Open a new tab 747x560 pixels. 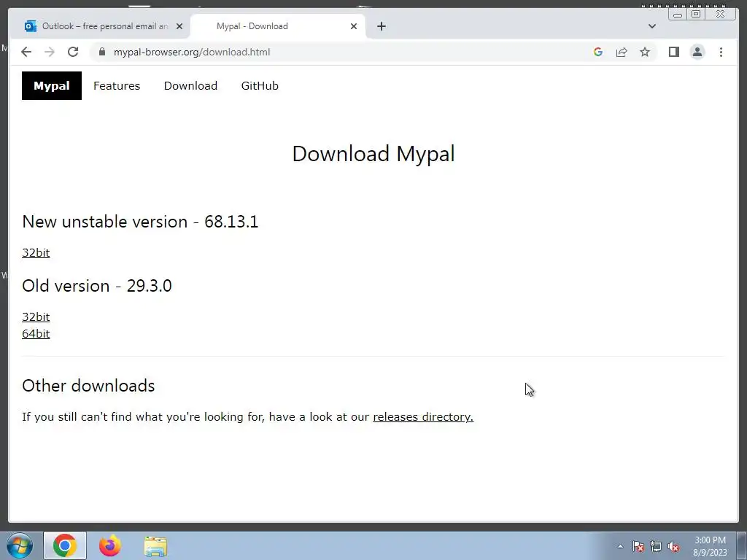pos(381,26)
